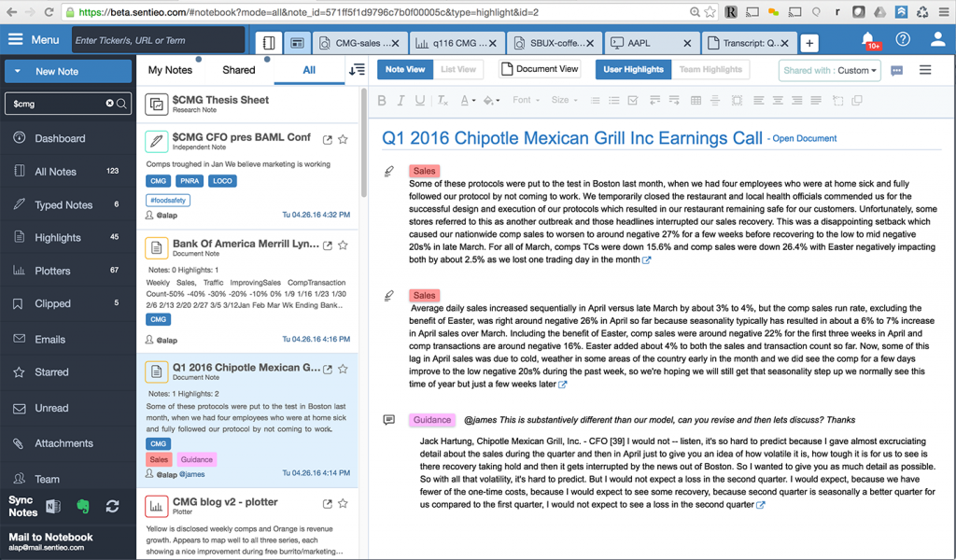Switch to List View
This screenshot has width=956, height=560.
[458, 69]
